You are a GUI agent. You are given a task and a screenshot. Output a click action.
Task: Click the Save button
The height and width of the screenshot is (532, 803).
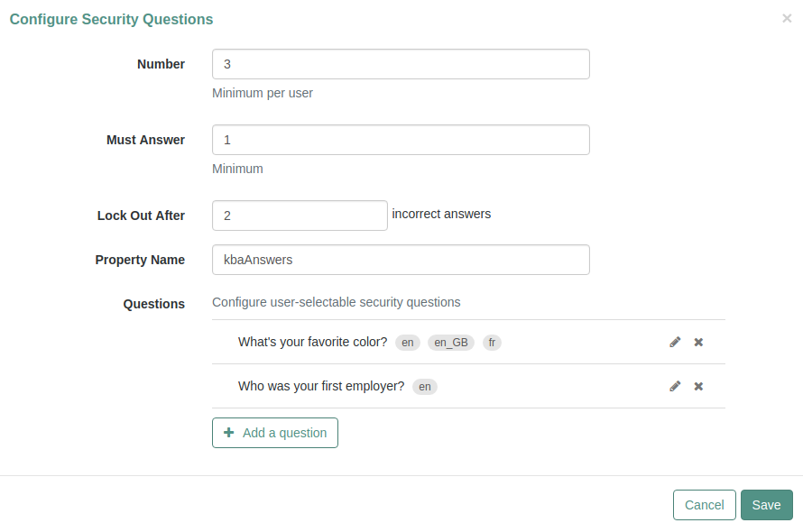tap(766, 505)
